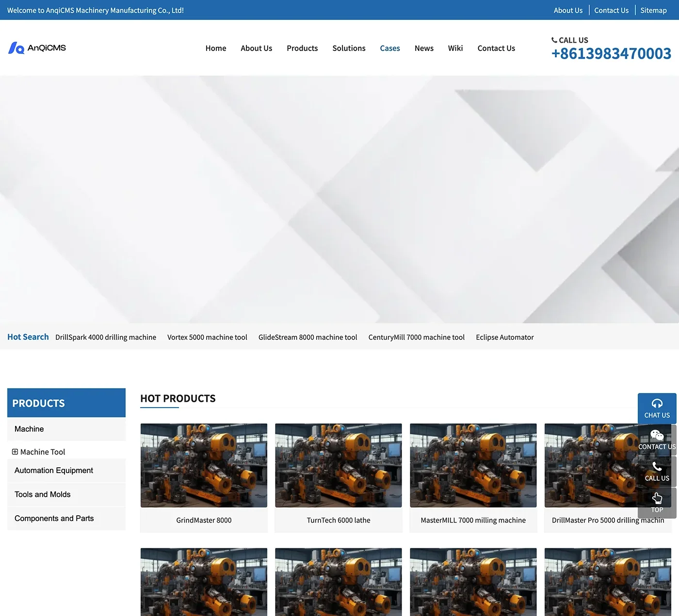The image size is (679, 616).
Task: Click the CALL US phone widget
Action: 657,472
